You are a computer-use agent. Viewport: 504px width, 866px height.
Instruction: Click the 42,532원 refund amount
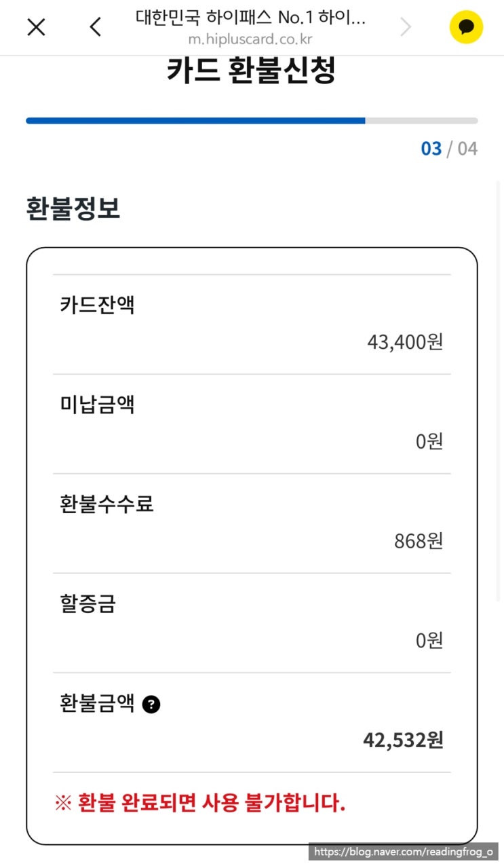[x=403, y=740]
